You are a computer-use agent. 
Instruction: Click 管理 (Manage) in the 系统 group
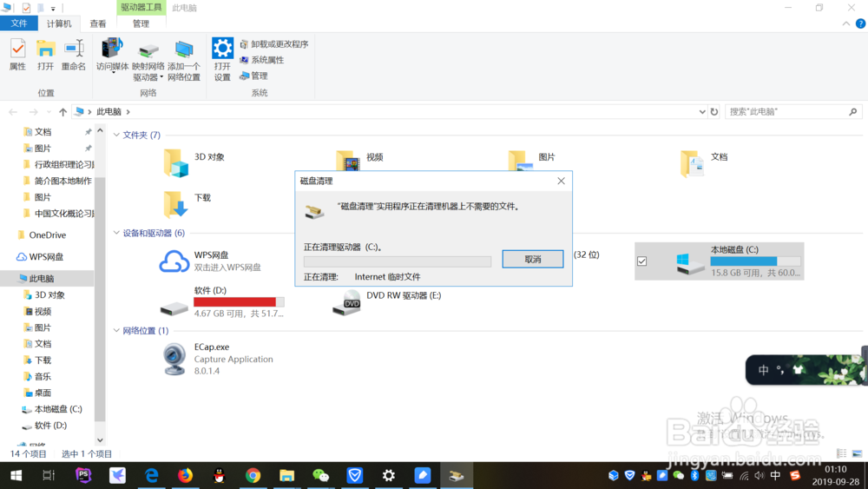(254, 76)
